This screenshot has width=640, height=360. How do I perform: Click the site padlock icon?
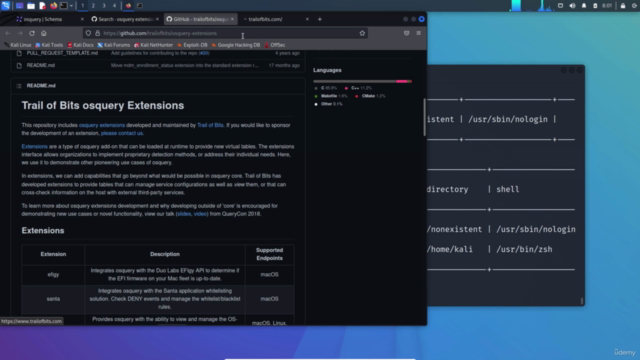98,33
